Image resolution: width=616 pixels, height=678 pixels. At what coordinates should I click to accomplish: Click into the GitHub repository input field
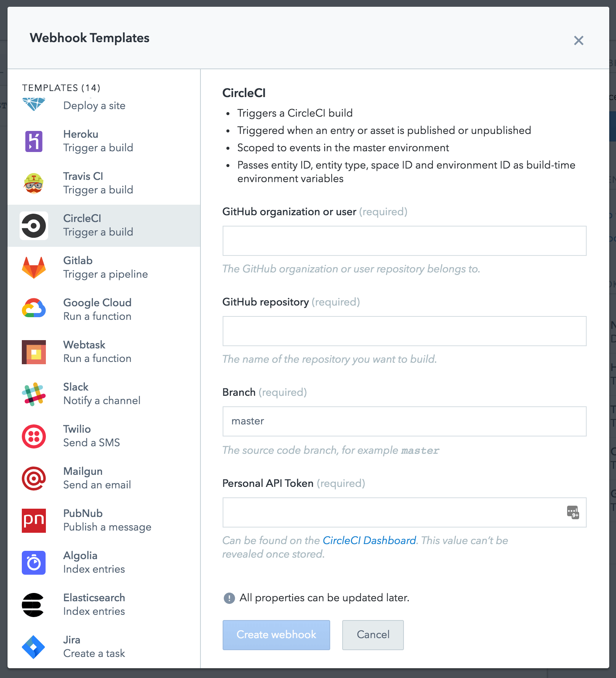click(x=404, y=331)
